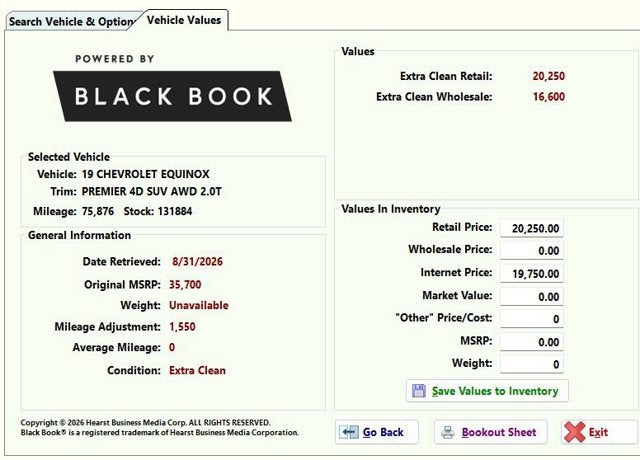Click the Retail Price input field

[x=532, y=228]
